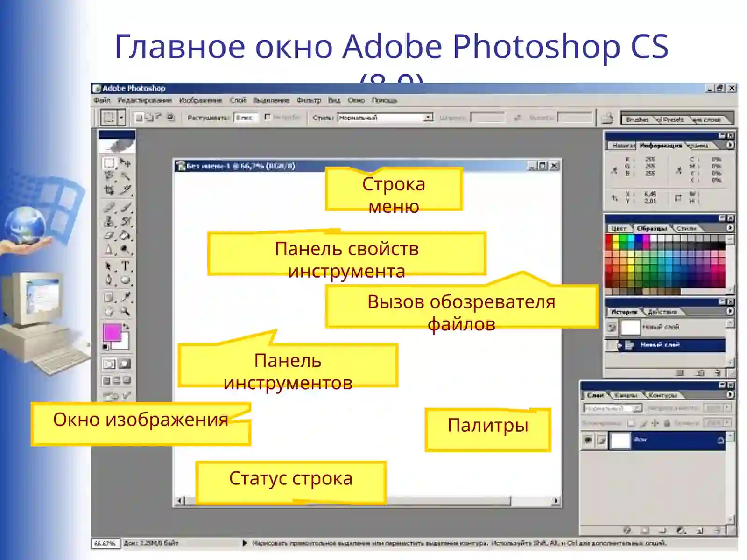
Task: Click the Фон layer thumbnail
Action: [620, 441]
